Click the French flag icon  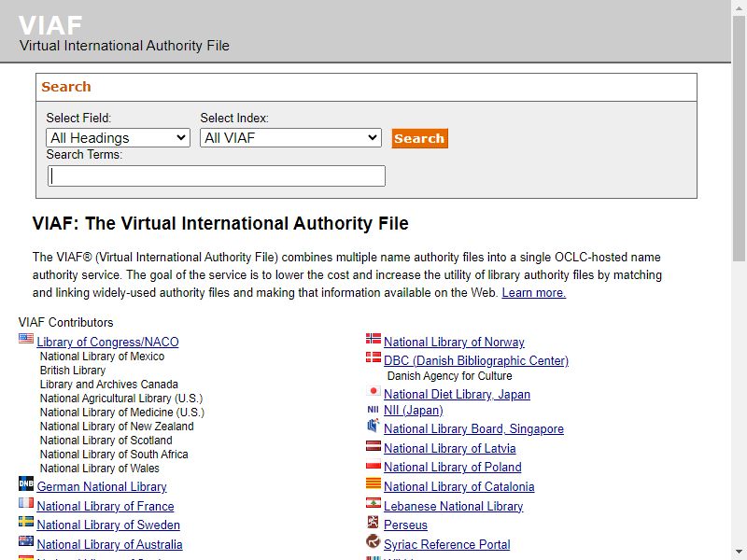pos(26,503)
